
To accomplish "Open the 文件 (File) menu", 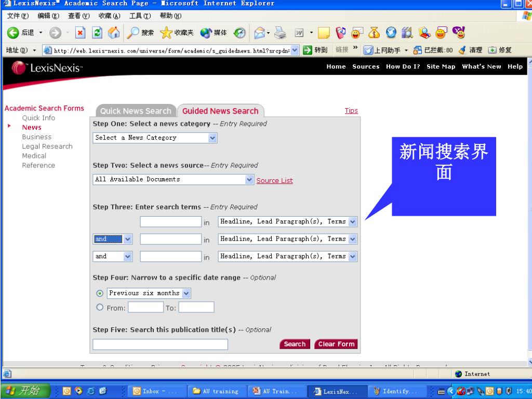I will coord(18,16).
